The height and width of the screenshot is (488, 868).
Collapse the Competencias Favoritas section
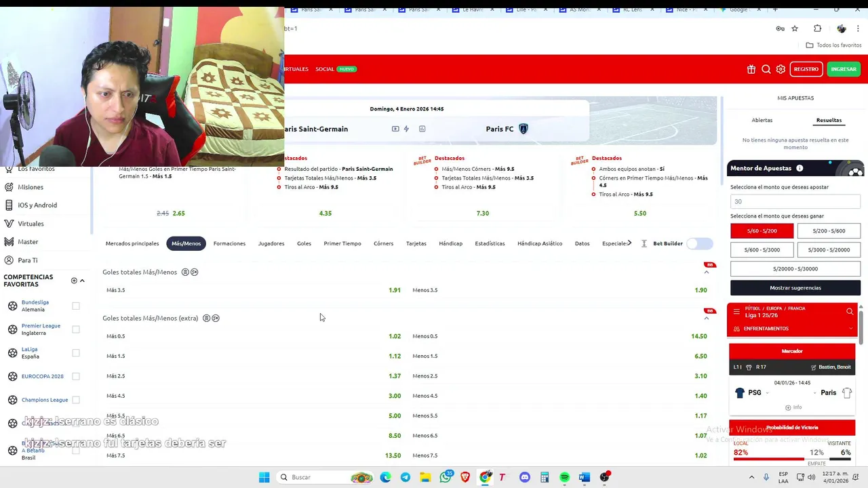pyautogui.click(x=82, y=281)
